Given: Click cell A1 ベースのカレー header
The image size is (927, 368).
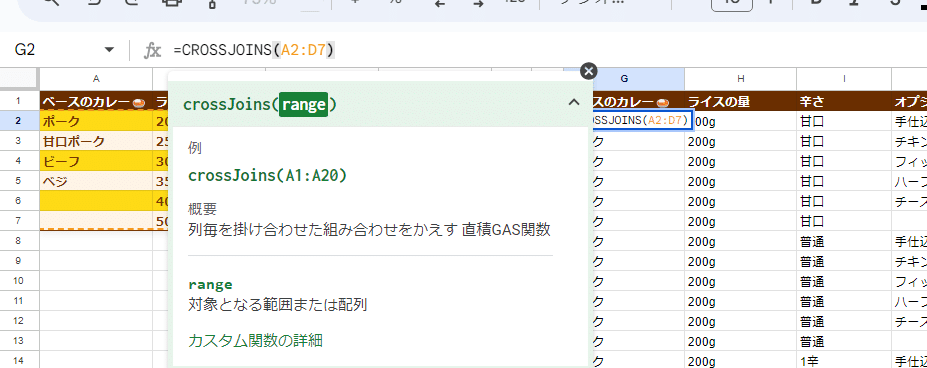Looking at the screenshot, I should pos(96,102).
